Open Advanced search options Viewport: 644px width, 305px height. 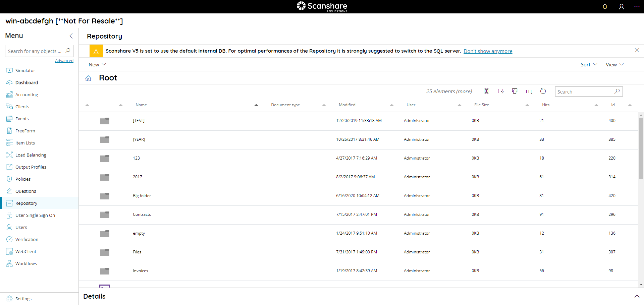(x=64, y=60)
